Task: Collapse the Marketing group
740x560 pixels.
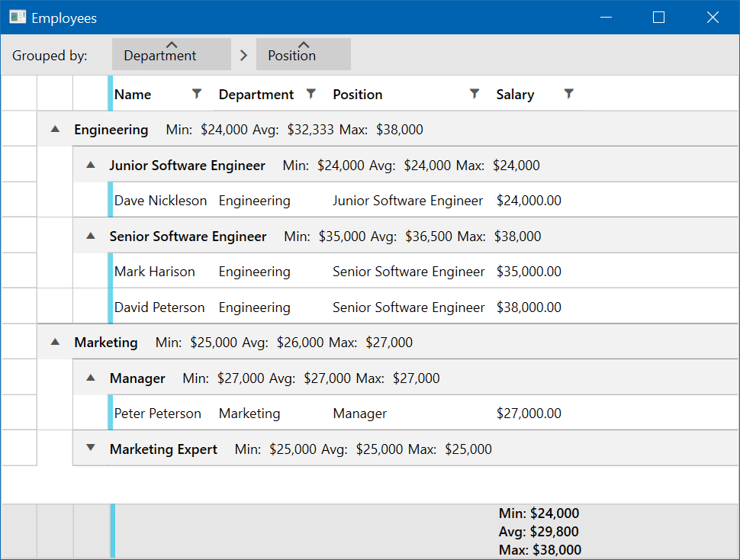Action: 55,342
